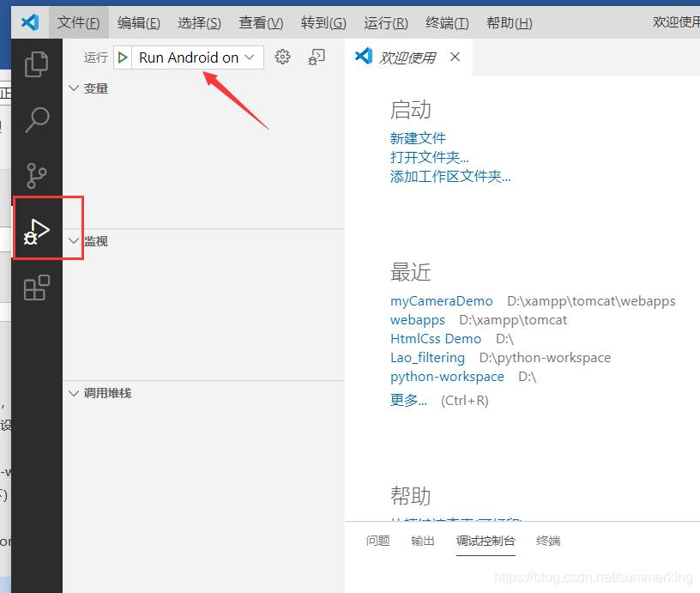Open the 文件(F) menu

click(79, 22)
